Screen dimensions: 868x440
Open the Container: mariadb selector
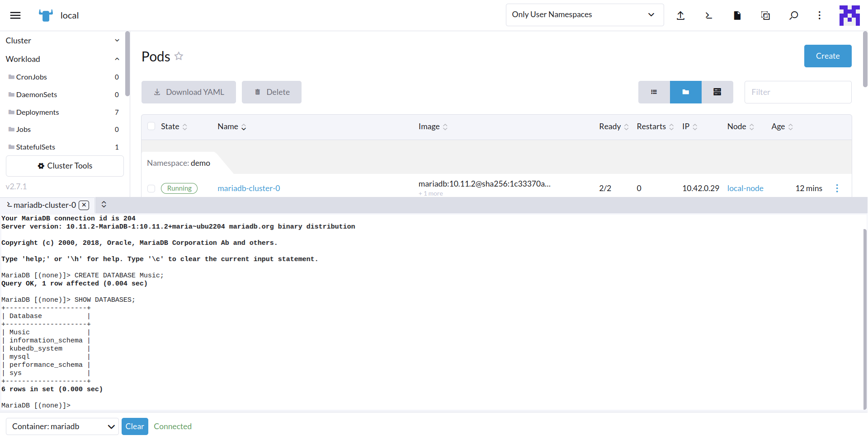click(62, 426)
